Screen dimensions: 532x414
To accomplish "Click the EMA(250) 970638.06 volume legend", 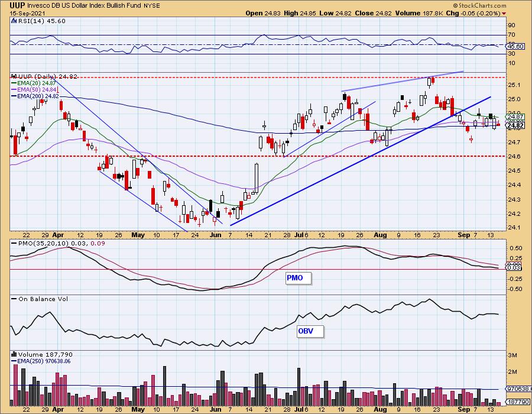I will pyautogui.click(x=41, y=361).
